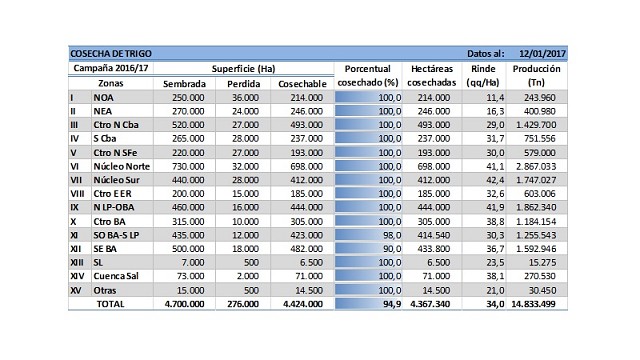The width and height of the screenshot is (640, 360).
Task: Select the Cosechable column header
Action: pos(302,84)
